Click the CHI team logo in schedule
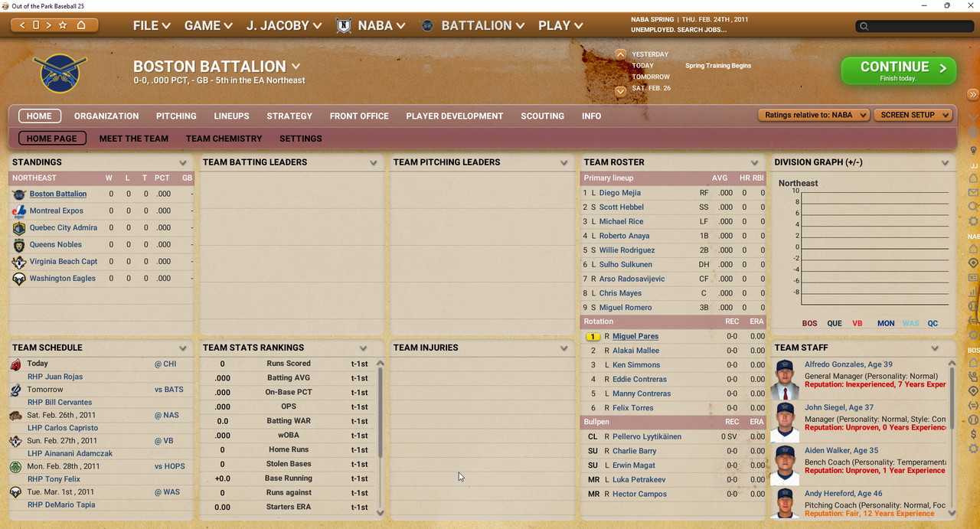 pyautogui.click(x=15, y=364)
